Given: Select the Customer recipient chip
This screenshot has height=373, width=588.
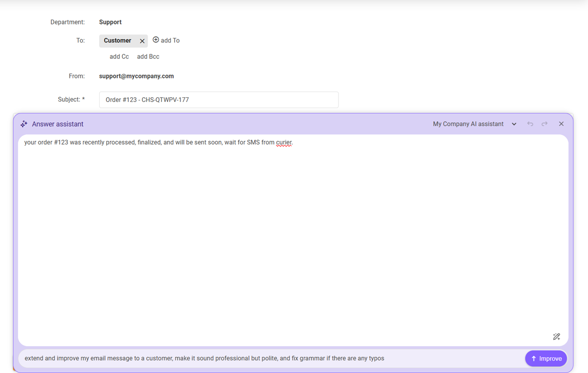Looking at the screenshot, I should click(117, 41).
